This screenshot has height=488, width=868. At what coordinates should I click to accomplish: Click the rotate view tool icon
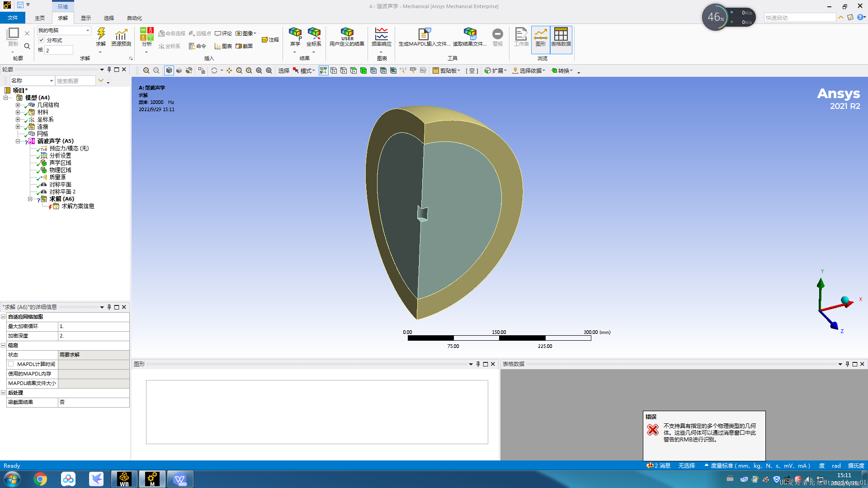tap(214, 70)
